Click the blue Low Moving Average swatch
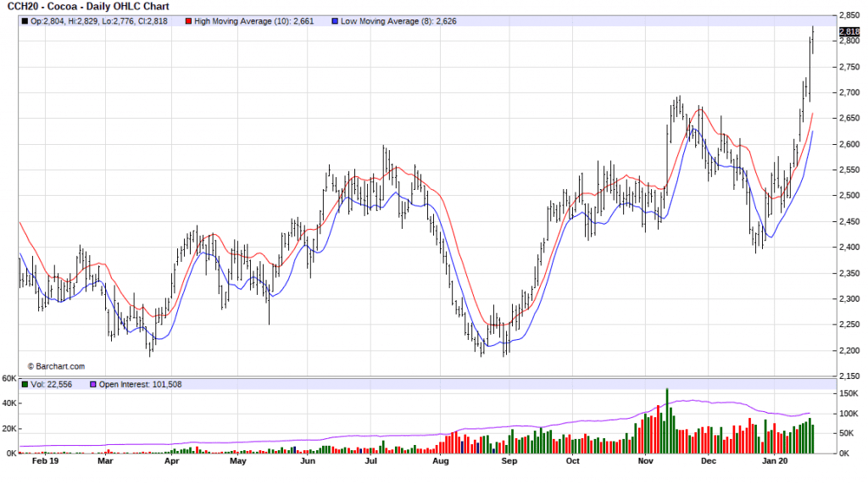 click(334, 21)
